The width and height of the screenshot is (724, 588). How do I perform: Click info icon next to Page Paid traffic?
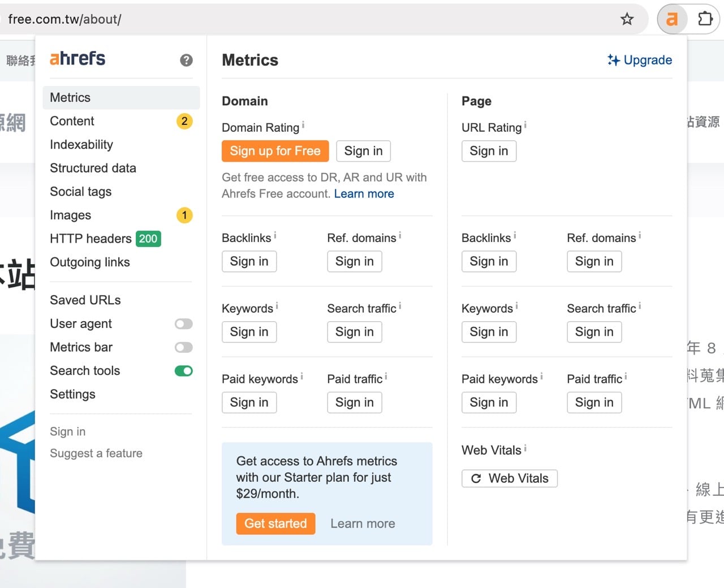point(626,377)
